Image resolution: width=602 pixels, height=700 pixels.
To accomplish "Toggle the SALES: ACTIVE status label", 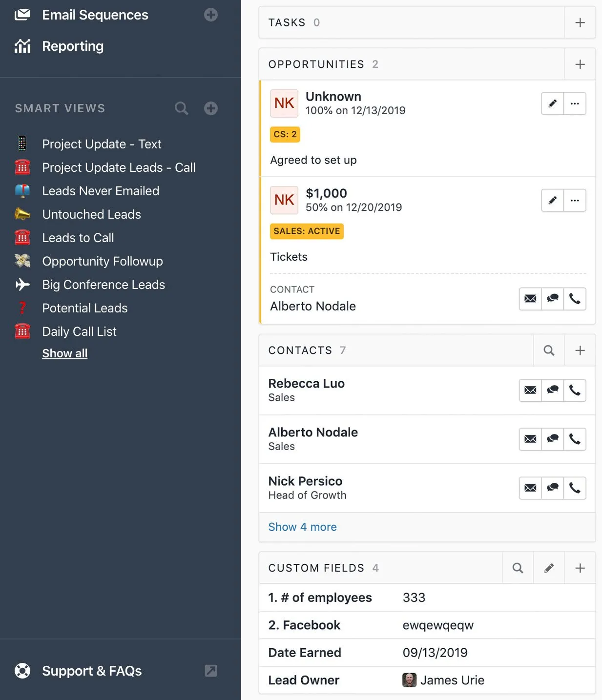I will tap(307, 231).
